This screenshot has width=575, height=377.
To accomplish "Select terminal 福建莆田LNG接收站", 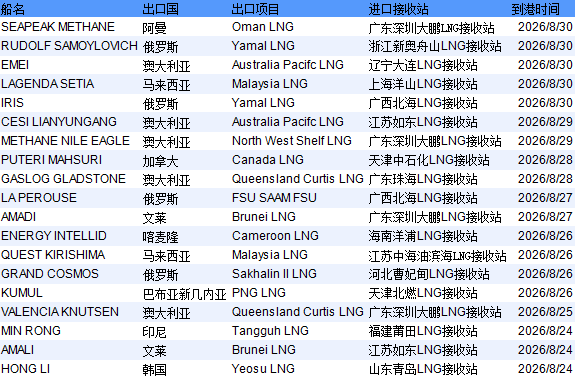I will (423, 331).
